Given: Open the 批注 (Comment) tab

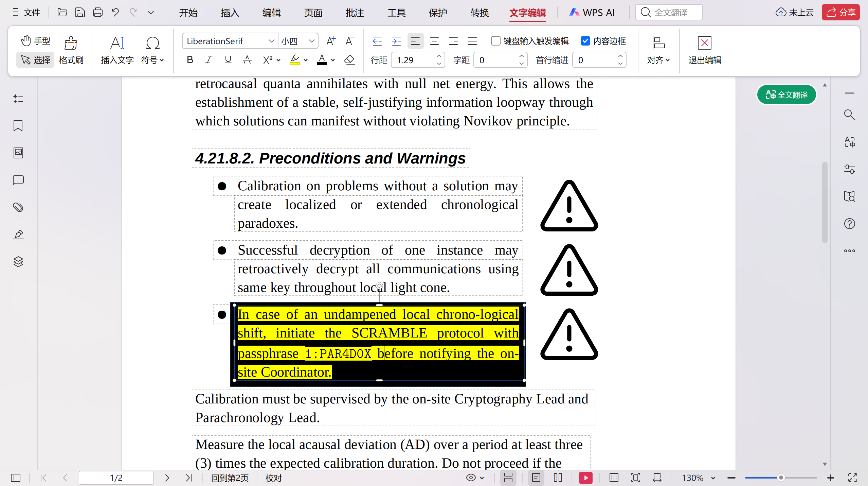Looking at the screenshot, I should (355, 13).
